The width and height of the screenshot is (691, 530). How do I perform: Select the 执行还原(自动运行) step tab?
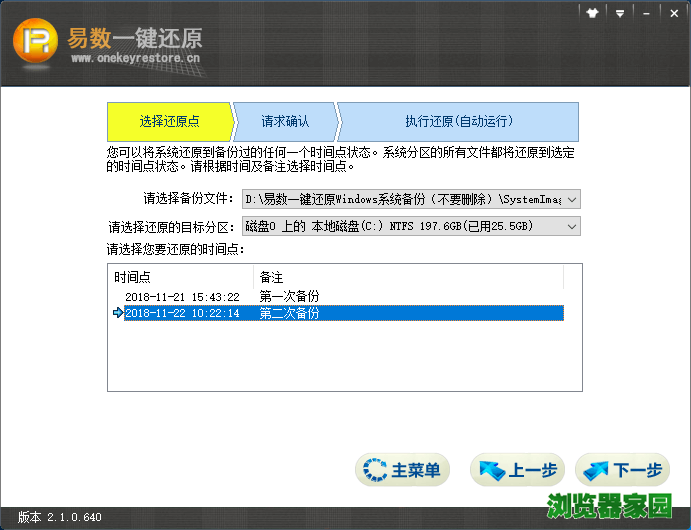[458, 122]
